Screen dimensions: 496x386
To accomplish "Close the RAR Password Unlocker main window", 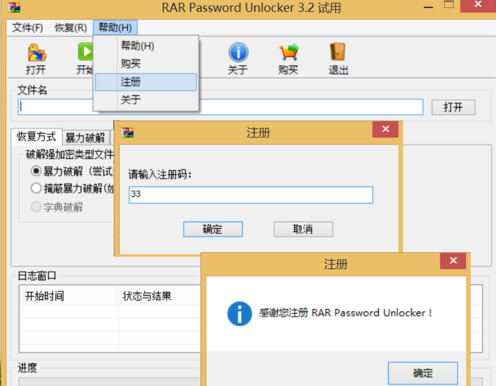I will click(478, 5).
